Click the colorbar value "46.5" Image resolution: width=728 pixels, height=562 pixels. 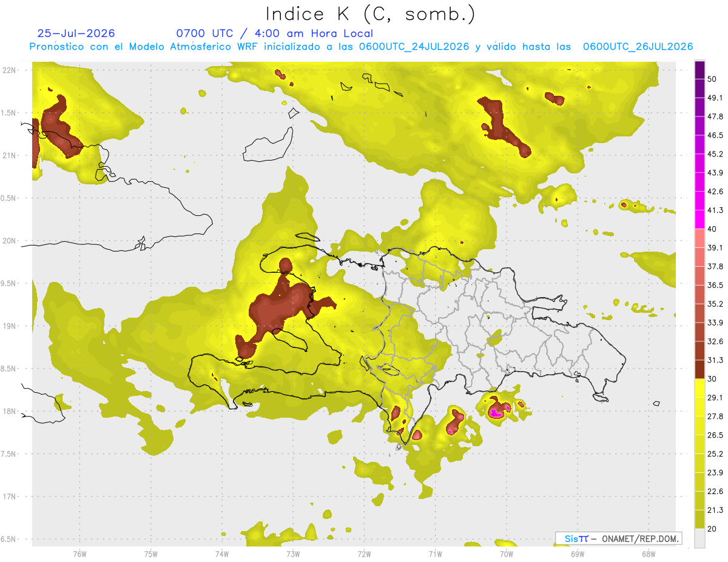point(715,135)
